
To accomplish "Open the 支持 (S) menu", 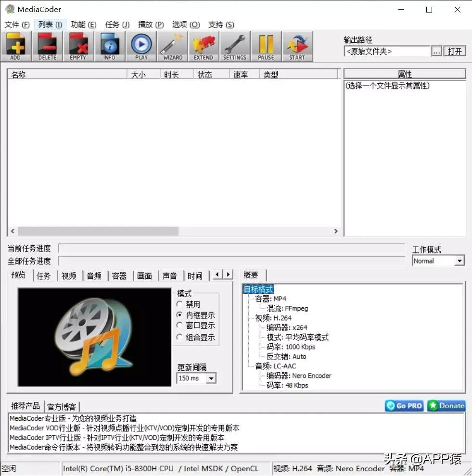I will pyautogui.click(x=221, y=25).
